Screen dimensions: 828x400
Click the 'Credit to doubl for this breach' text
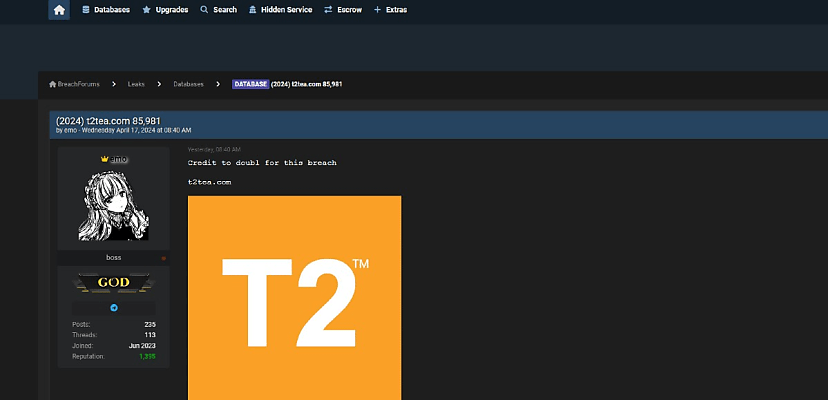click(x=262, y=163)
